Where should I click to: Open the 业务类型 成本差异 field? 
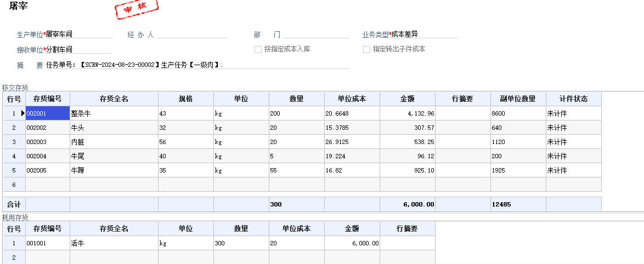click(x=425, y=35)
